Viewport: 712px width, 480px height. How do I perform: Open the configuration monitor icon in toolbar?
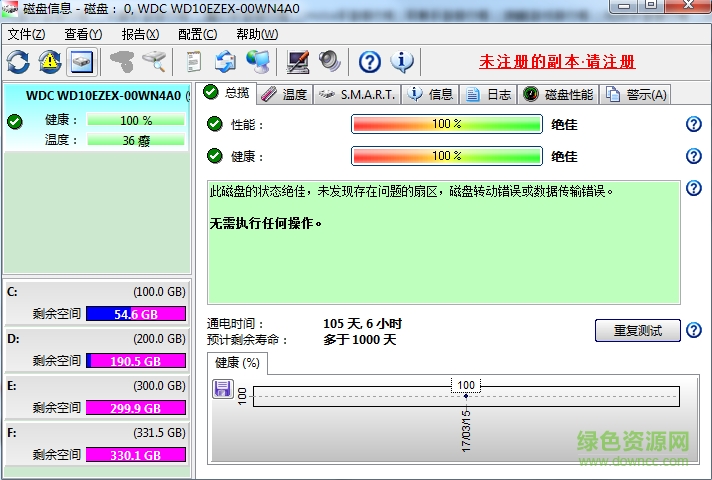[x=298, y=62]
